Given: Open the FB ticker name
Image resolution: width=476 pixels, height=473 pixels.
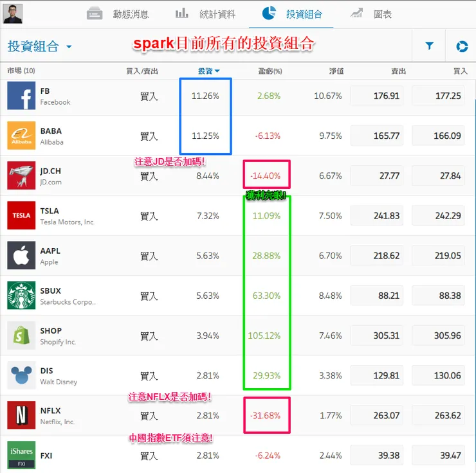Looking at the screenshot, I should click(45, 91).
